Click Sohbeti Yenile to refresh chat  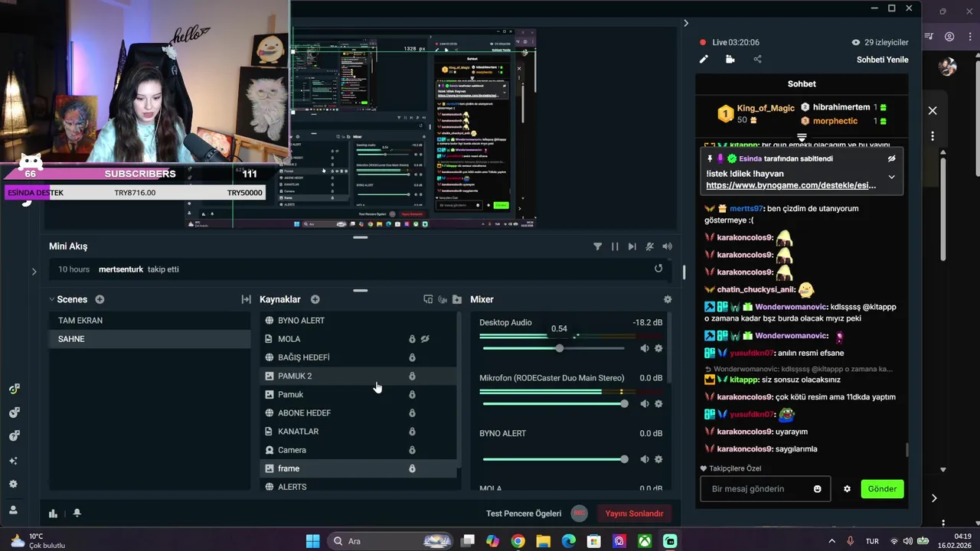(x=882, y=60)
